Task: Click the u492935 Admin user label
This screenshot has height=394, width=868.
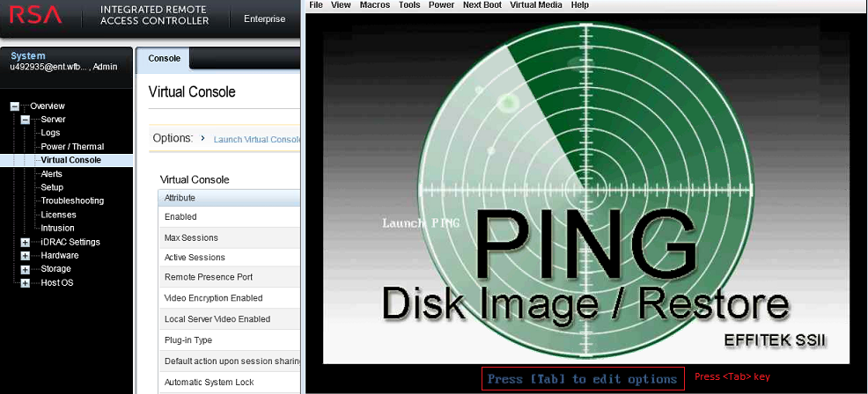Action: point(63,67)
